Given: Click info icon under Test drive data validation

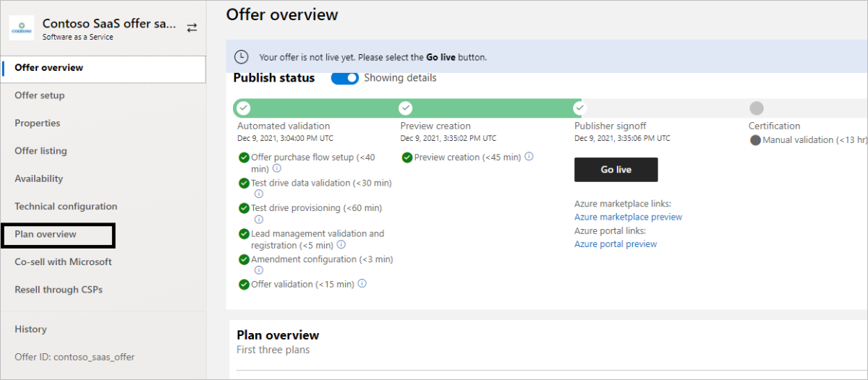Looking at the screenshot, I should pyautogui.click(x=259, y=194).
